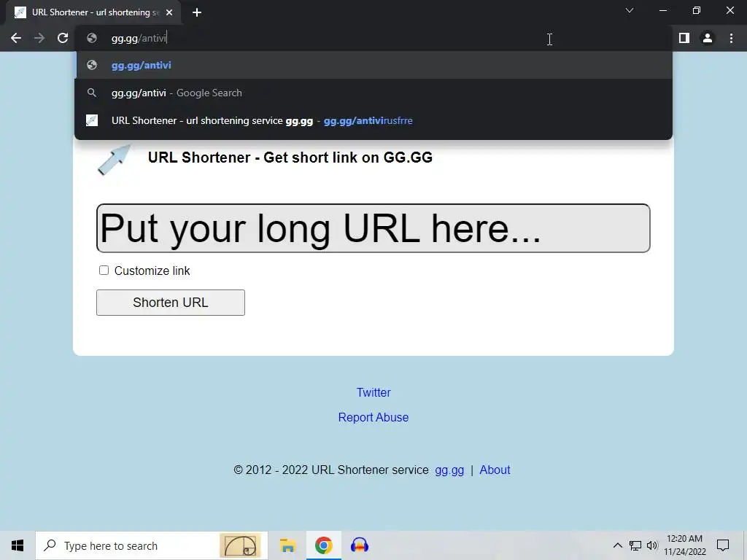The width and height of the screenshot is (747, 560).
Task: Choose the gg.gg/antivi URL suggestion
Action: (373, 65)
